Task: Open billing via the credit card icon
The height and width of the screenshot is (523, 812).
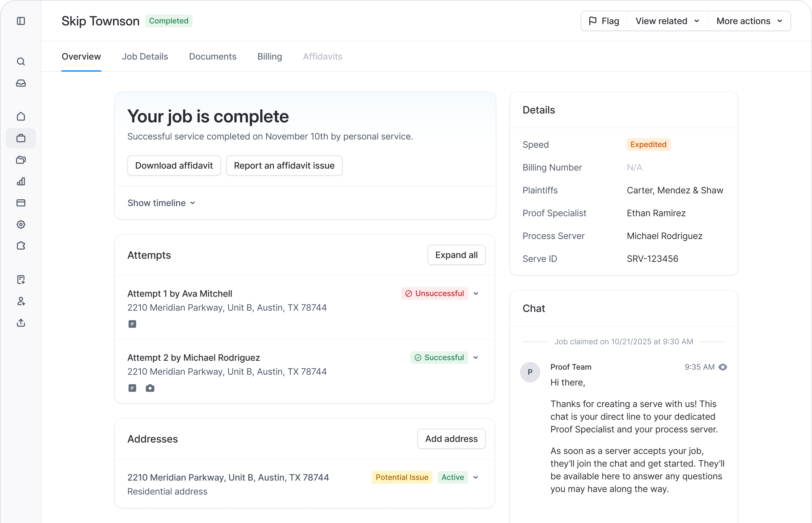Action: pos(21,203)
